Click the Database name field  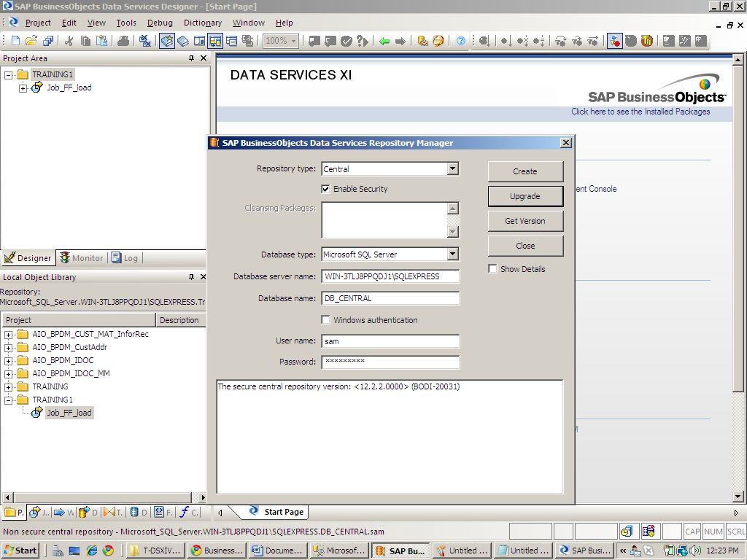(391, 298)
